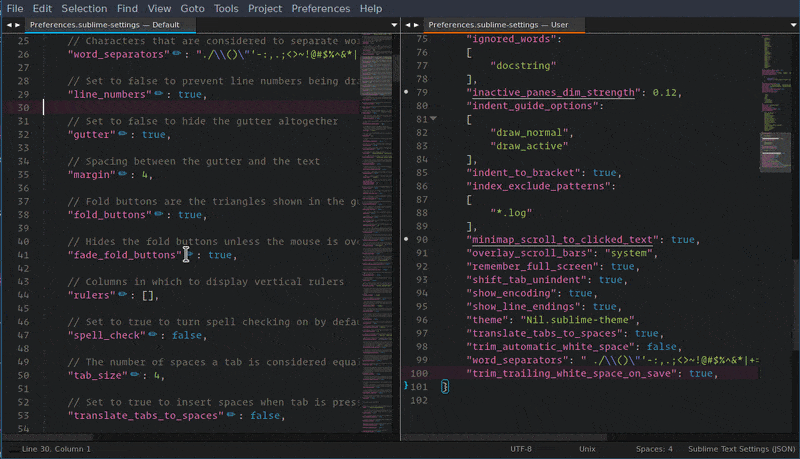Click pencil edit icon next to "word_separators"

click(177, 55)
